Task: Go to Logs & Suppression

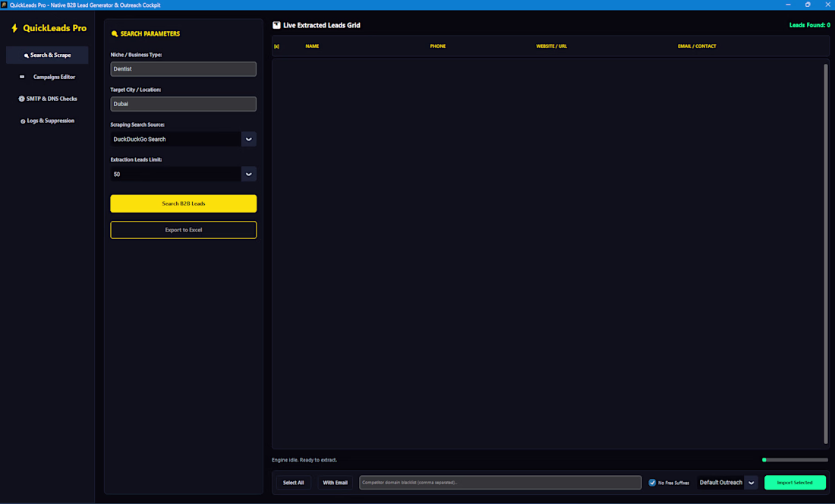Action: coord(47,121)
